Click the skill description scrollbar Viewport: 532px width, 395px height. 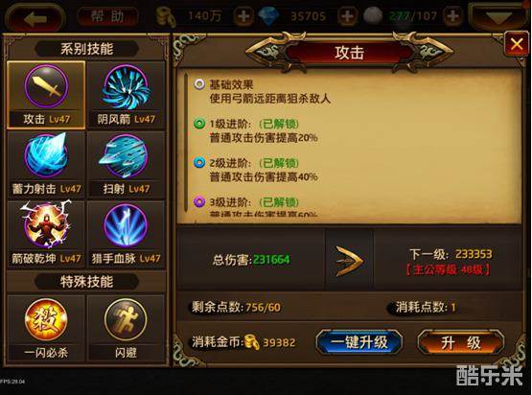pyautogui.click(x=186, y=143)
